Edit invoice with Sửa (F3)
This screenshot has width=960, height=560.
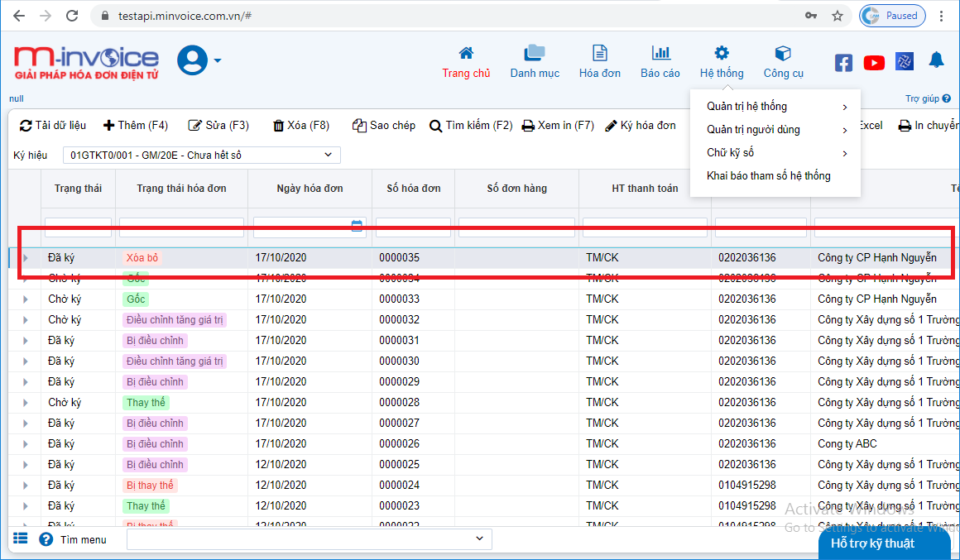218,126
